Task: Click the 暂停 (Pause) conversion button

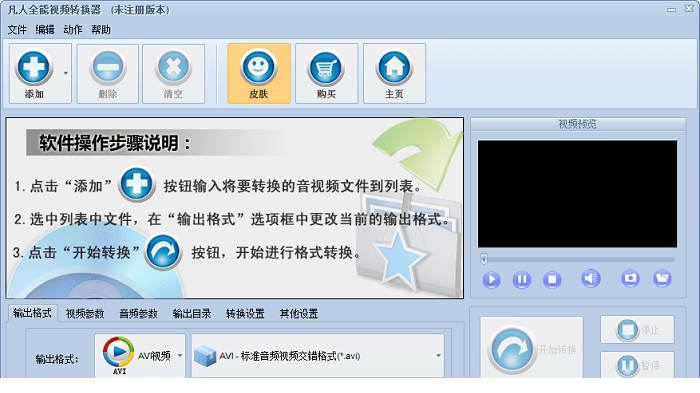Action: point(637,365)
